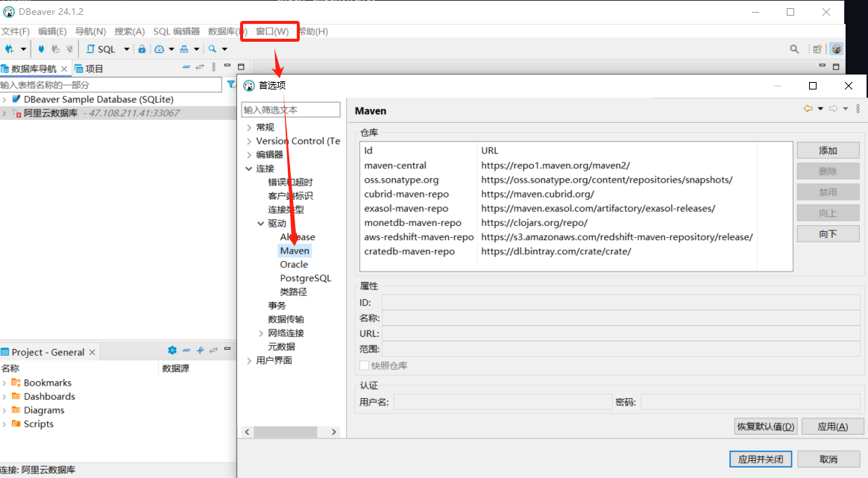868x478 pixels.
Task: Click the 应用并关闭 button
Action: (761, 459)
